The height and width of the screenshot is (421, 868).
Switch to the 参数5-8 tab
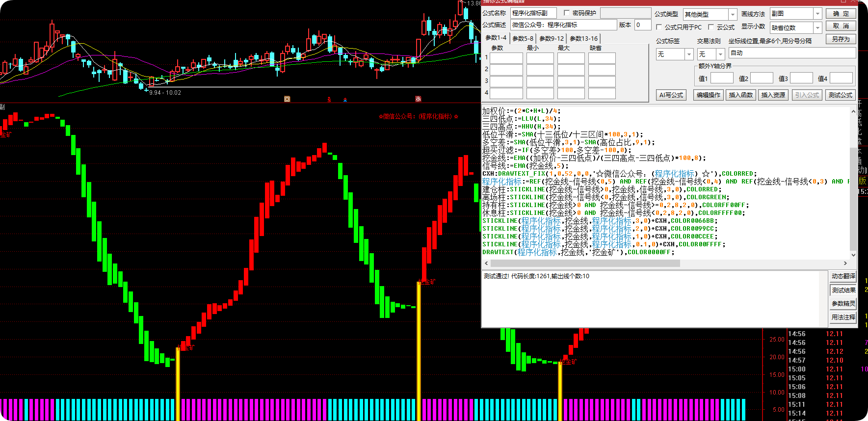tap(523, 38)
